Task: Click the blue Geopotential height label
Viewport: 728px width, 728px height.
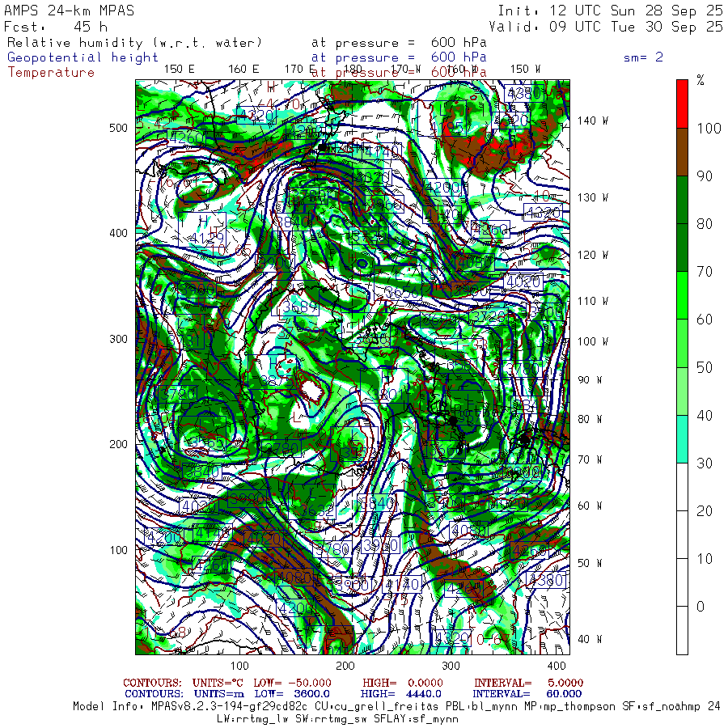Action: [83, 57]
